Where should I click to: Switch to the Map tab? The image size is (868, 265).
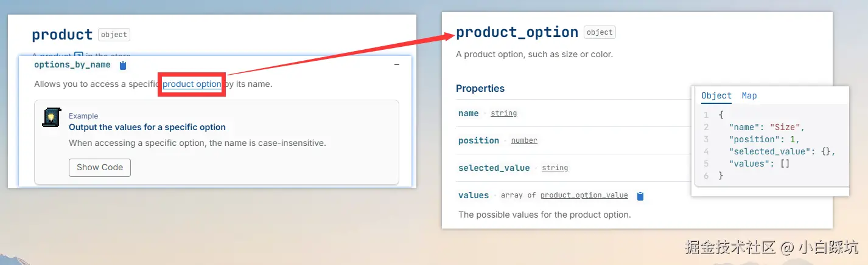click(749, 95)
